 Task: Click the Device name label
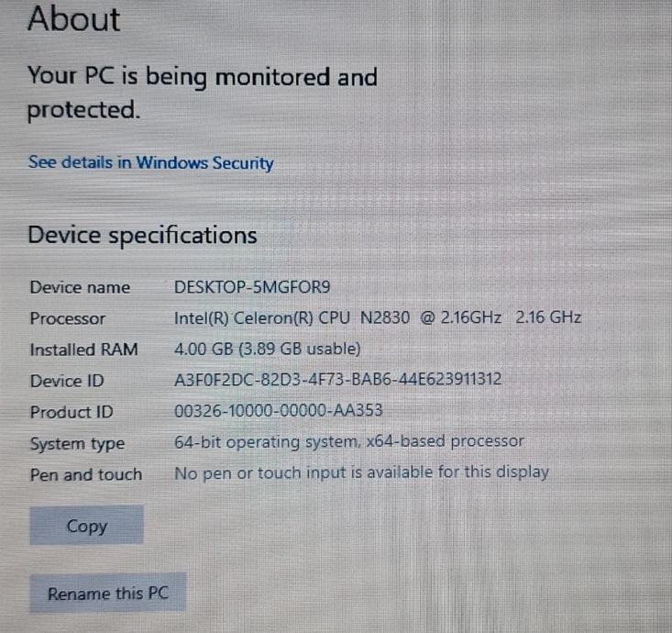(x=80, y=287)
